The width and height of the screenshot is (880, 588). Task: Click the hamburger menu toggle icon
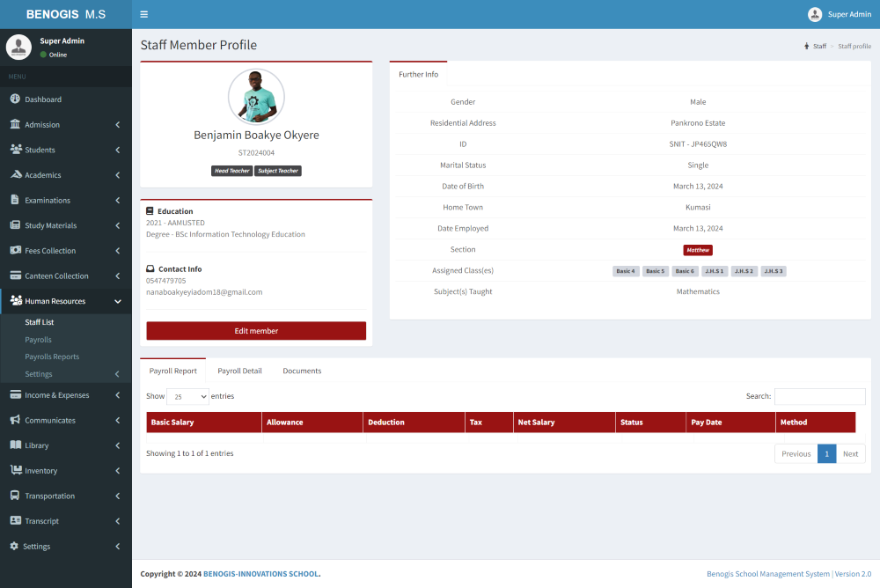(x=144, y=14)
